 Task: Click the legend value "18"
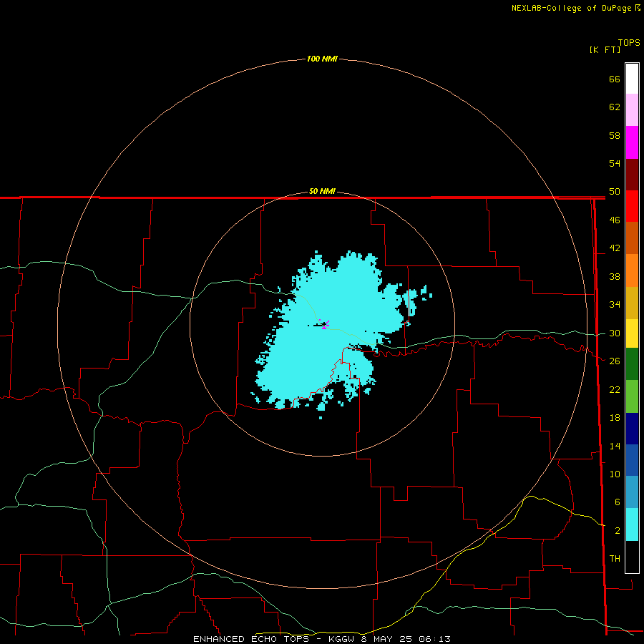click(615, 418)
